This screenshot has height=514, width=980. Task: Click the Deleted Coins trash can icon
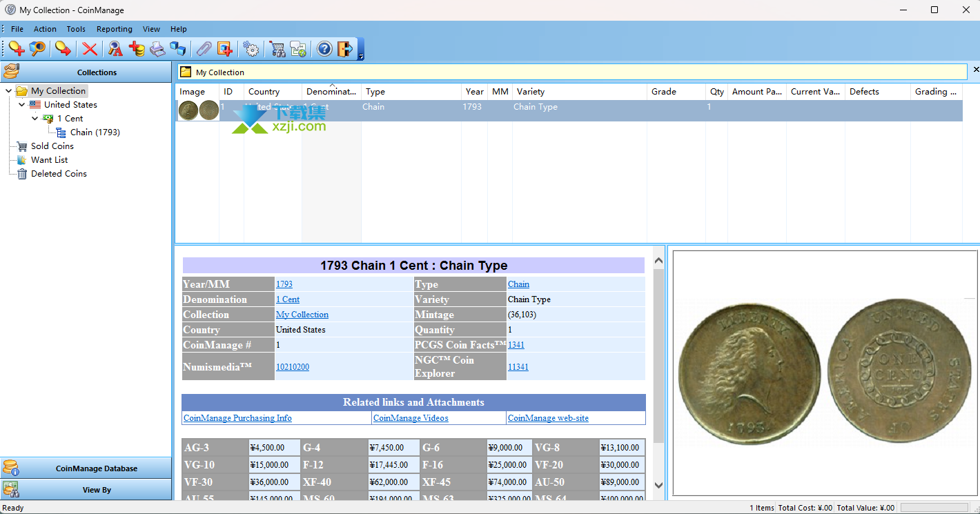pos(22,174)
